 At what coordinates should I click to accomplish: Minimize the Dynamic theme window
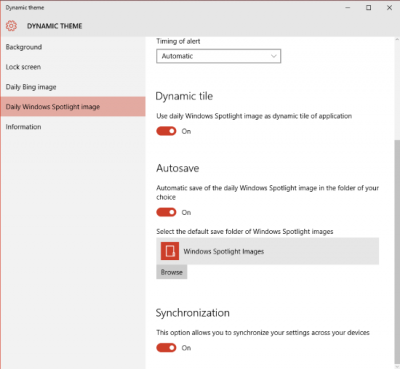(x=348, y=8)
